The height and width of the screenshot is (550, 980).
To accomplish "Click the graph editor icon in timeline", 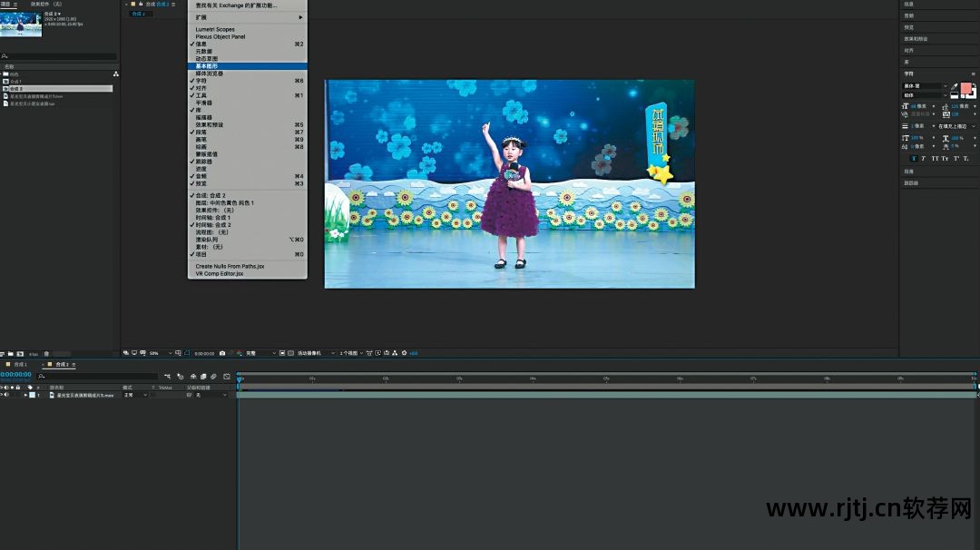I will [226, 377].
